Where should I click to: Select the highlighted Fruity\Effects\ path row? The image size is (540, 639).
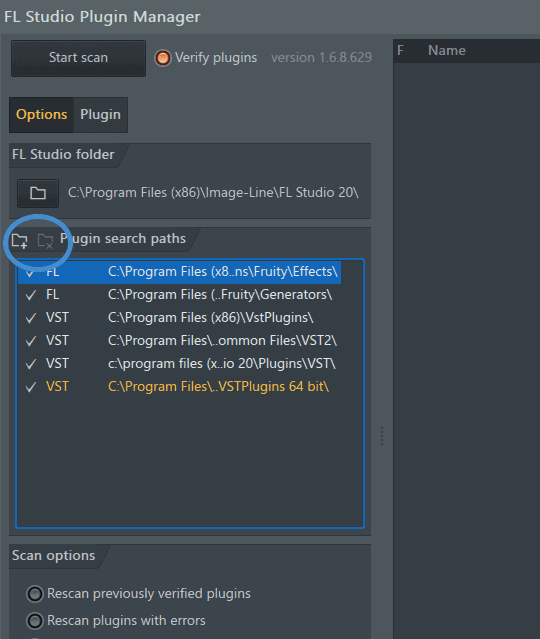tap(179, 272)
